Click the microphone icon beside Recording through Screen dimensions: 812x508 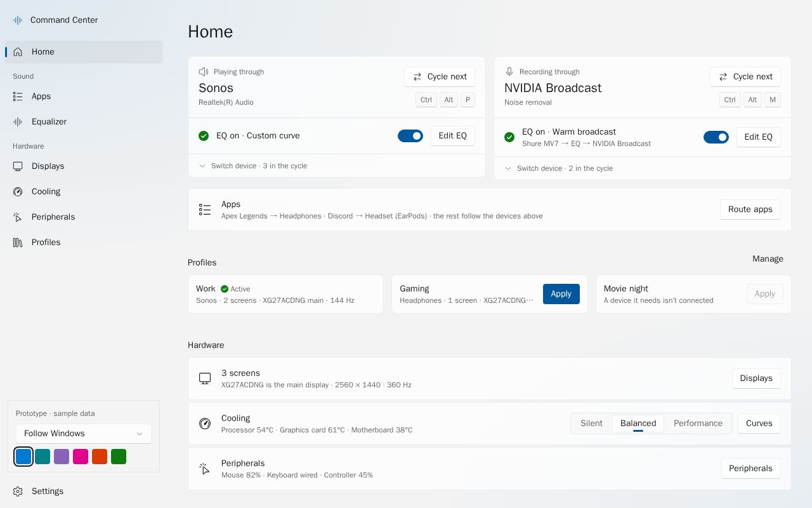[x=509, y=72]
